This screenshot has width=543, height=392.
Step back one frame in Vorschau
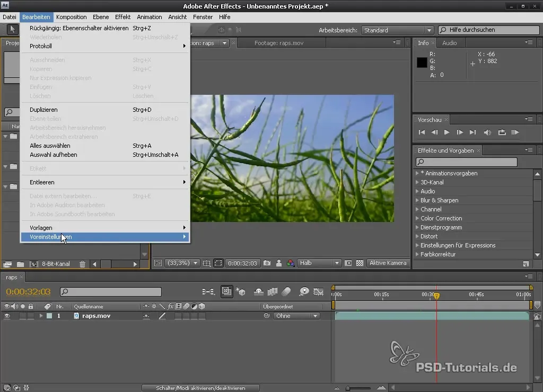point(434,132)
